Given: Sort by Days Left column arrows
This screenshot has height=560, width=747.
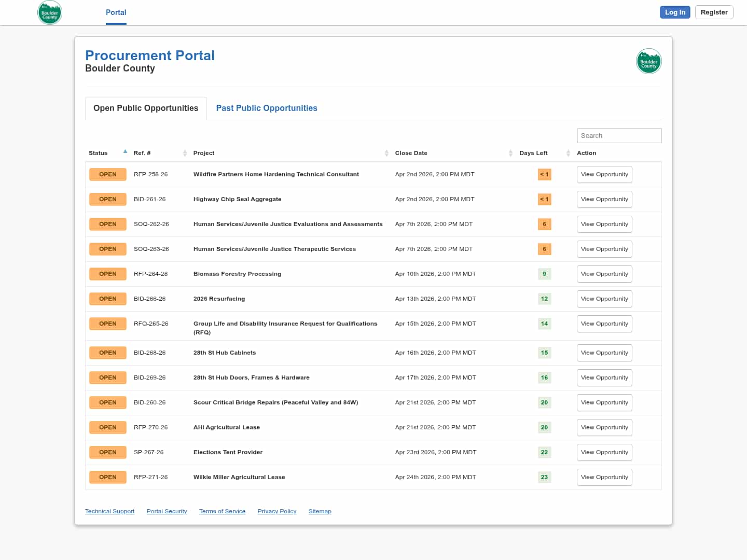Looking at the screenshot, I should coord(568,153).
